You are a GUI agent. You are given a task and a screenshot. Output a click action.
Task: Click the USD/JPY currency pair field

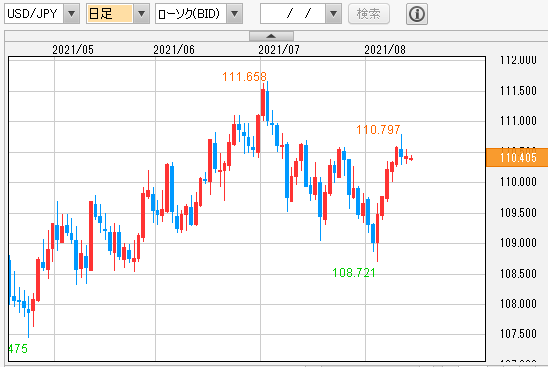click(x=34, y=14)
